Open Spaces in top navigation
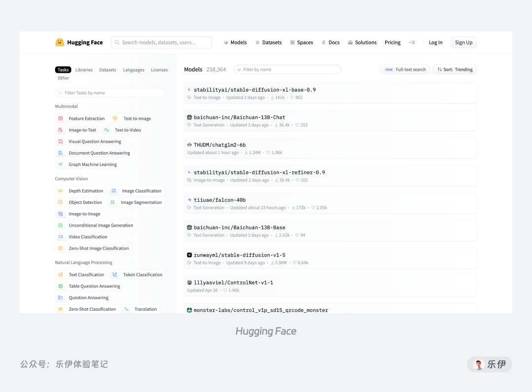532x392 pixels. [x=301, y=42]
